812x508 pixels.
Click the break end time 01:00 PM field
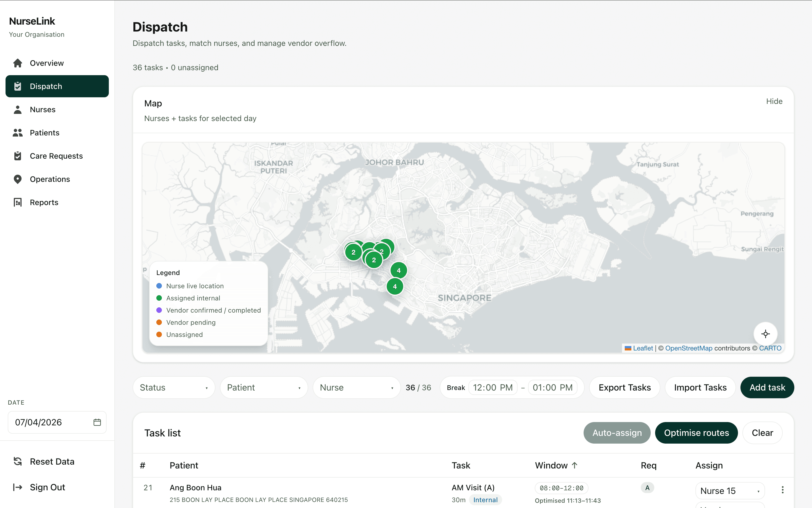(x=552, y=387)
